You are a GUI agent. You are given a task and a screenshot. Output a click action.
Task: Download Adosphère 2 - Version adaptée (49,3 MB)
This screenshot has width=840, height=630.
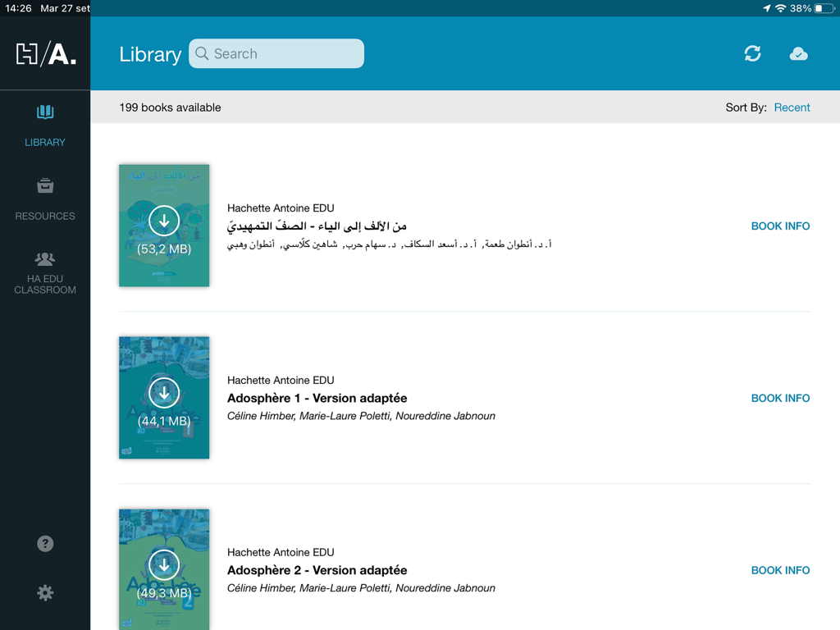click(164, 565)
